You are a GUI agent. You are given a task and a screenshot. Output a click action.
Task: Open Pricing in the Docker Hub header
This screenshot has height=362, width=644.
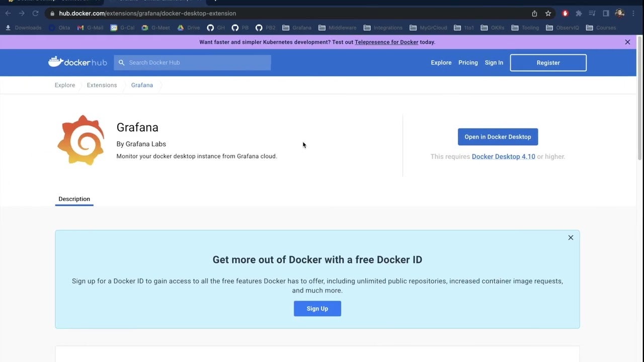(468, 63)
